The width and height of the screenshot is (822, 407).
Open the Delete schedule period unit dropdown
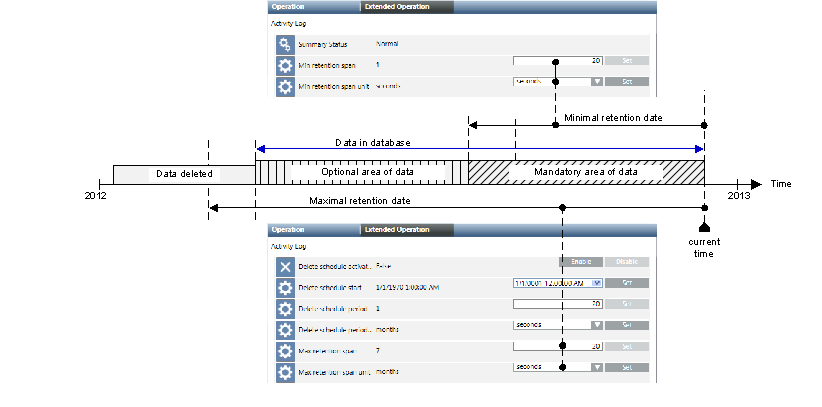(x=597, y=324)
